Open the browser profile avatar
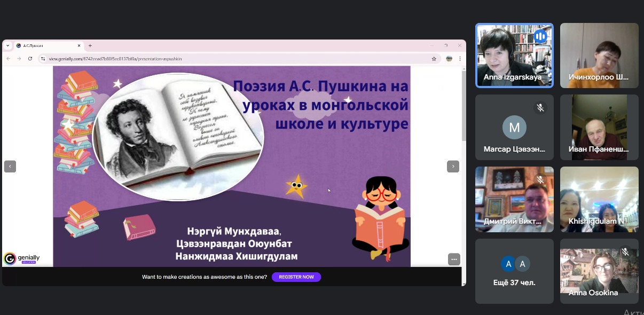Screen dimensions: 644x315 450,59
